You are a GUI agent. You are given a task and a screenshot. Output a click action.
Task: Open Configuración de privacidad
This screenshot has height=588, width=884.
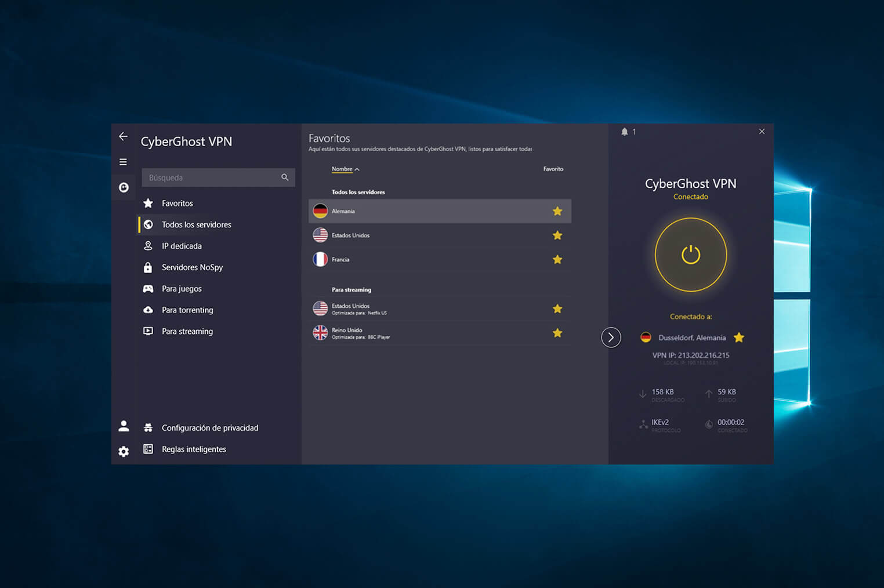click(210, 428)
